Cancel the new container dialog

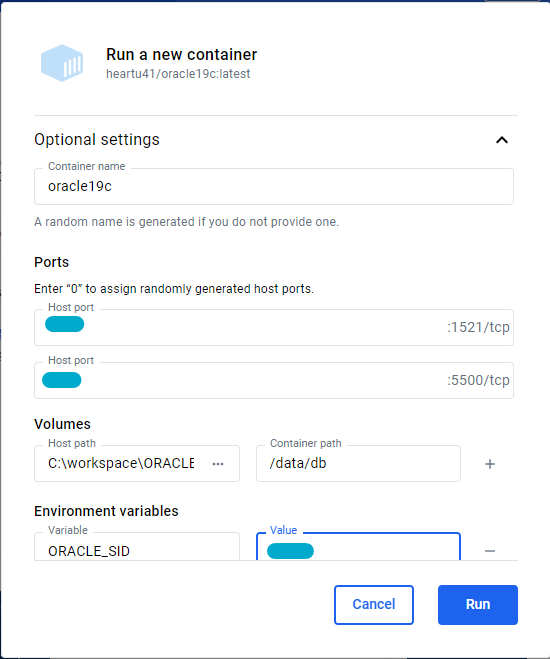click(x=374, y=605)
